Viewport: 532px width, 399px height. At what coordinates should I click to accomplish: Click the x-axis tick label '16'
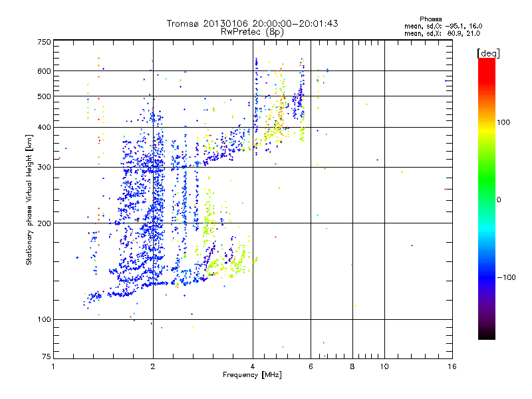pyautogui.click(x=452, y=366)
